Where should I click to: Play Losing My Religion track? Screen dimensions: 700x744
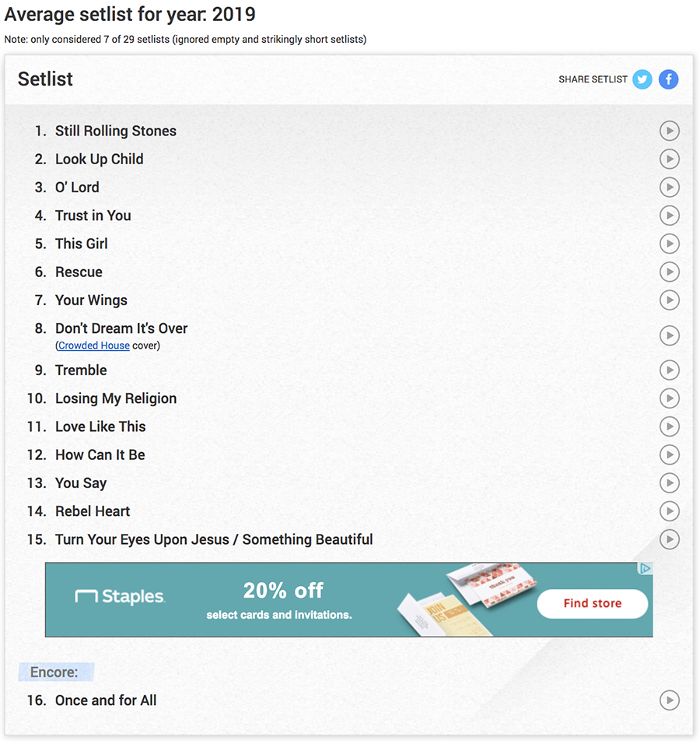pyautogui.click(x=669, y=398)
